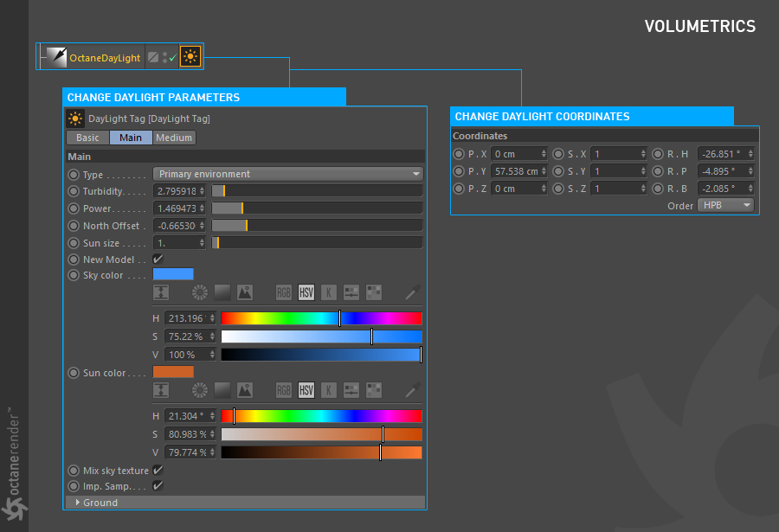The image size is (779, 532).
Task: Enable RGB sliders for Sun color
Action: click(284, 390)
